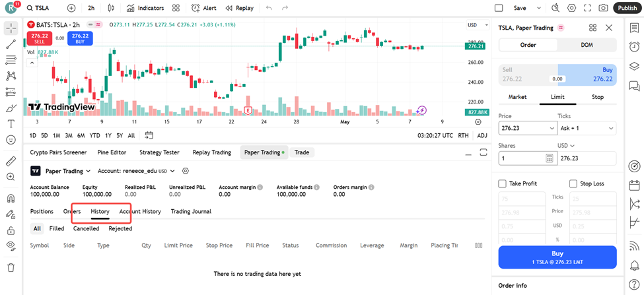The height and width of the screenshot is (295, 644).
Task: Open the Alert clock icon
Action: click(196, 8)
